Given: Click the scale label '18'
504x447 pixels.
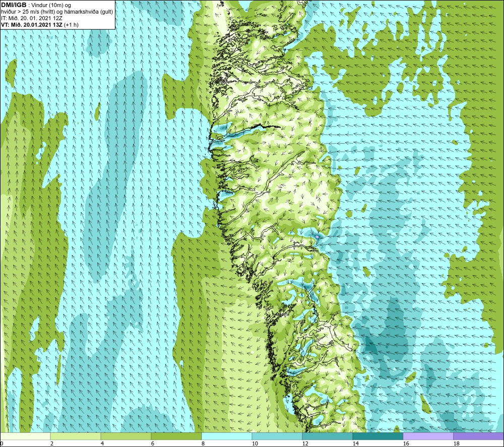Looking at the screenshot, I should tap(457, 444).
